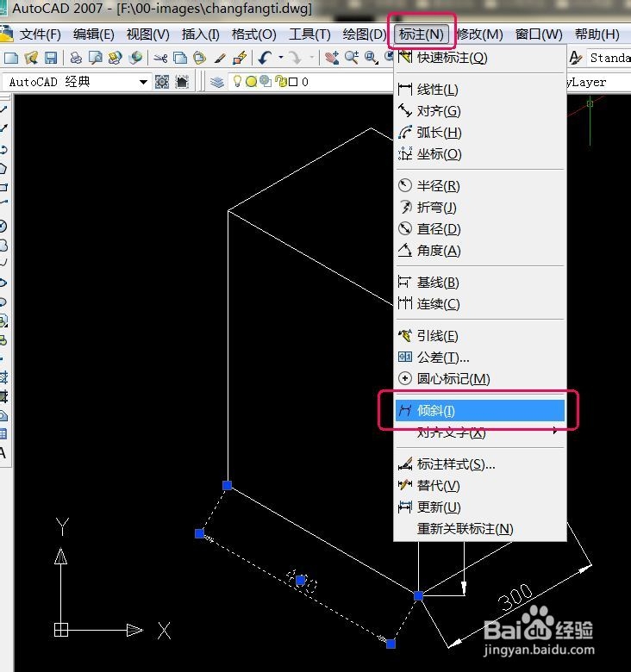Select the Table tool in draw toolbar
This screenshot has height=672, width=631.
(3, 433)
